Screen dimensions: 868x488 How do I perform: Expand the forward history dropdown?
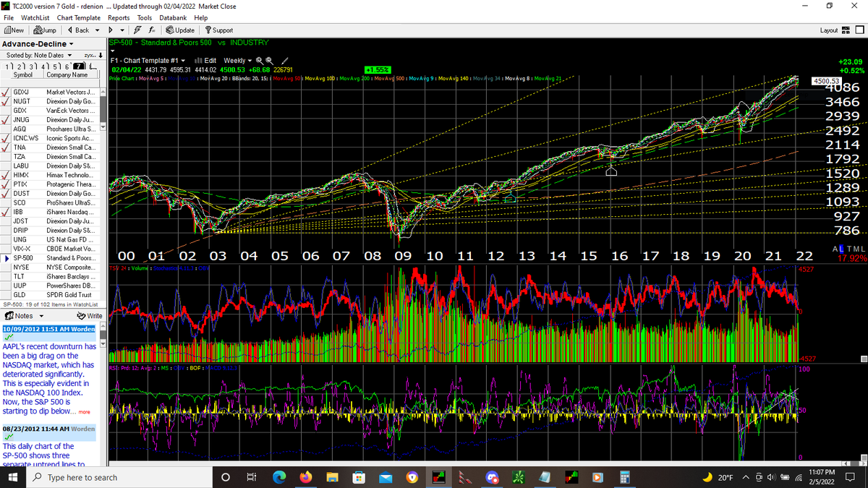coord(122,30)
